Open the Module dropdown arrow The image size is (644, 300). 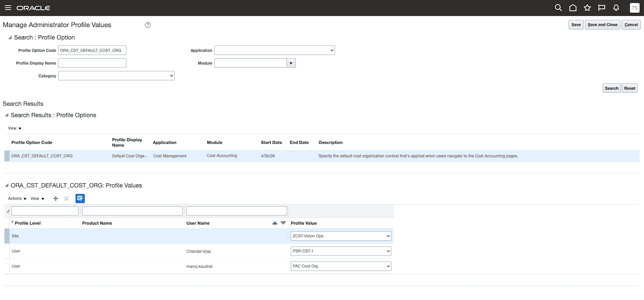291,63
